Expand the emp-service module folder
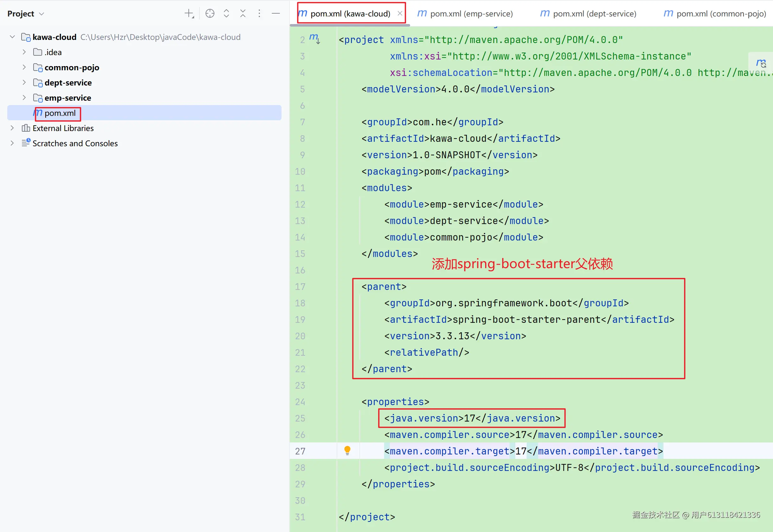Viewport: 773px width, 532px height. (x=24, y=98)
